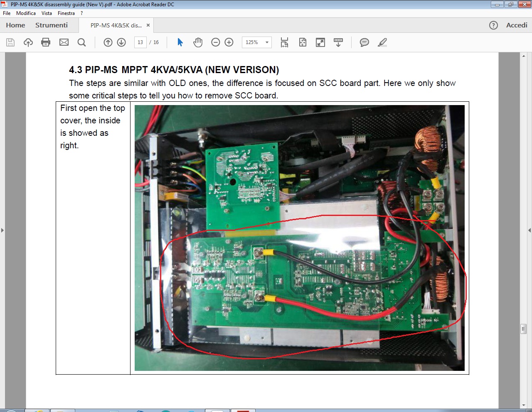Click the page number input field
Image resolution: width=532 pixels, height=412 pixels.
(x=140, y=42)
